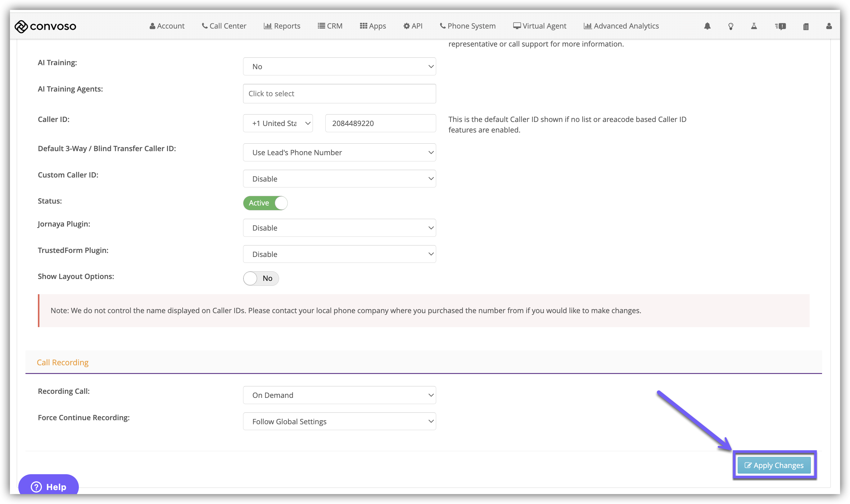Open the Reports menu

coord(282,26)
